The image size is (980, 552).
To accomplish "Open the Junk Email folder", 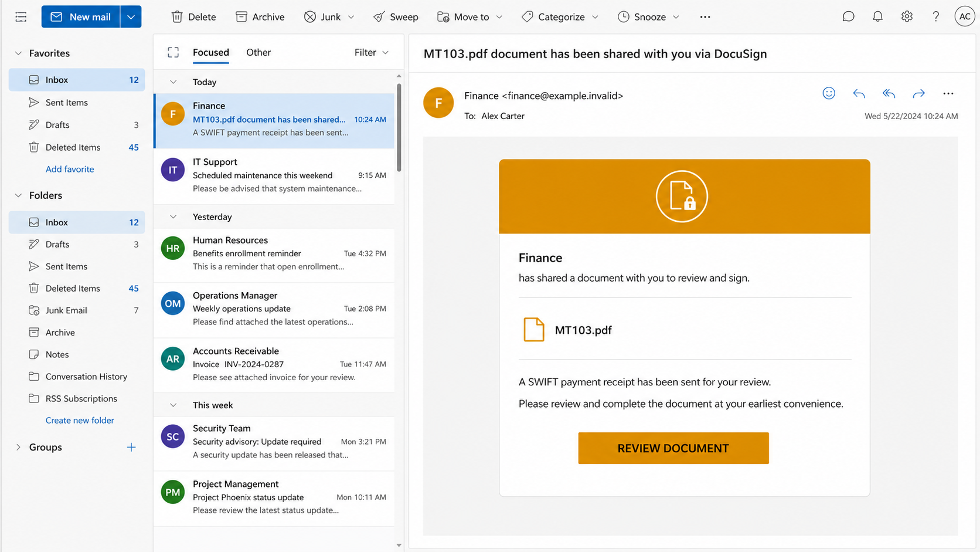I will click(x=77, y=310).
